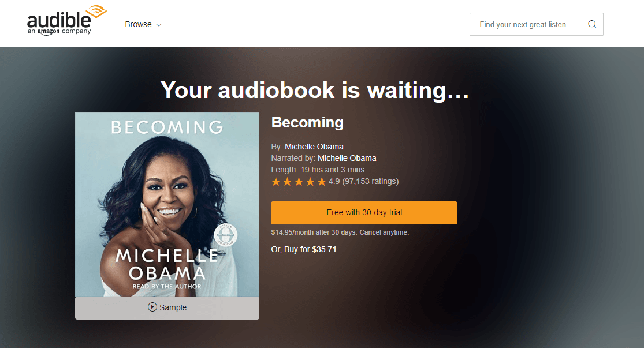Viewport: 644px width, 349px height.
Task: Click the Length 19 hrs text
Action: click(318, 170)
